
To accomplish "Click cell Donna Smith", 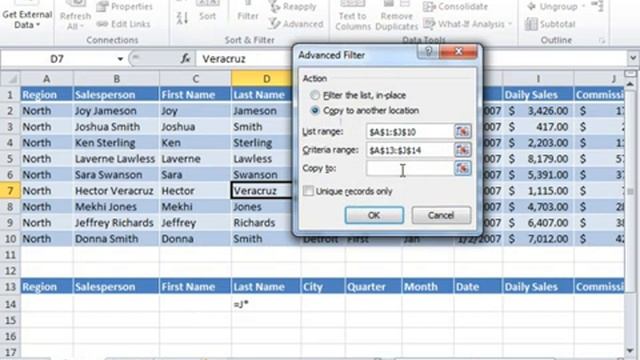I will (x=116, y=239).
